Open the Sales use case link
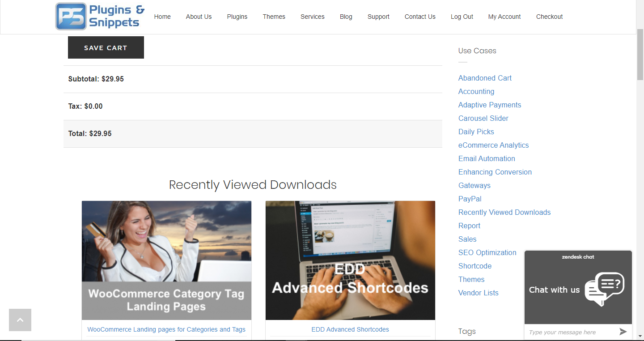Image resolution: width=644 pixels, height=341 pixels. tap(467, 239)
